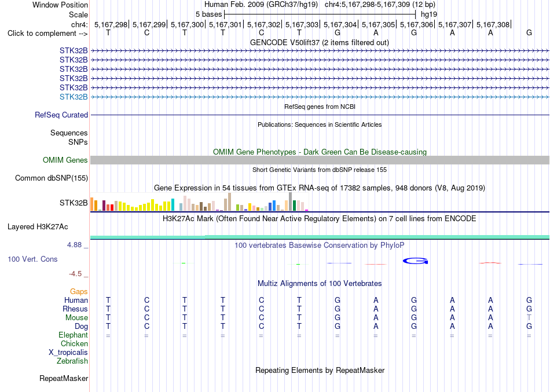Click 'Human Feb. 2009 (GRCh37/hg19)' assembly text
Screen dimensions: 550x392
tap(261, 5)
